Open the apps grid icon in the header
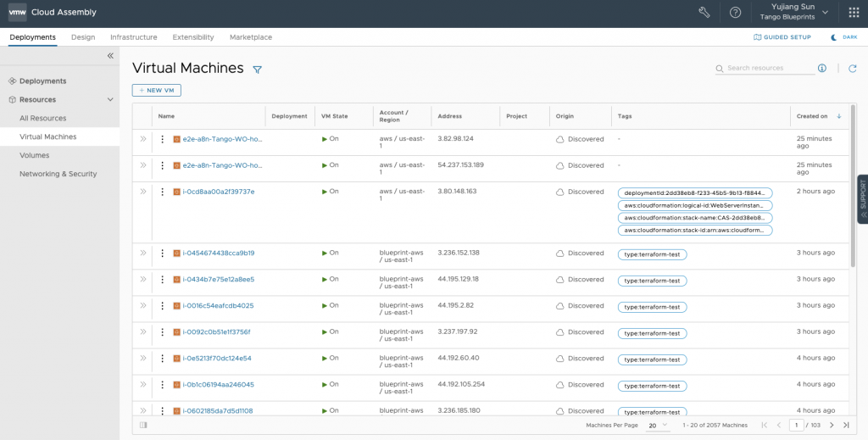The image size is (868, 440). (853, 13)
